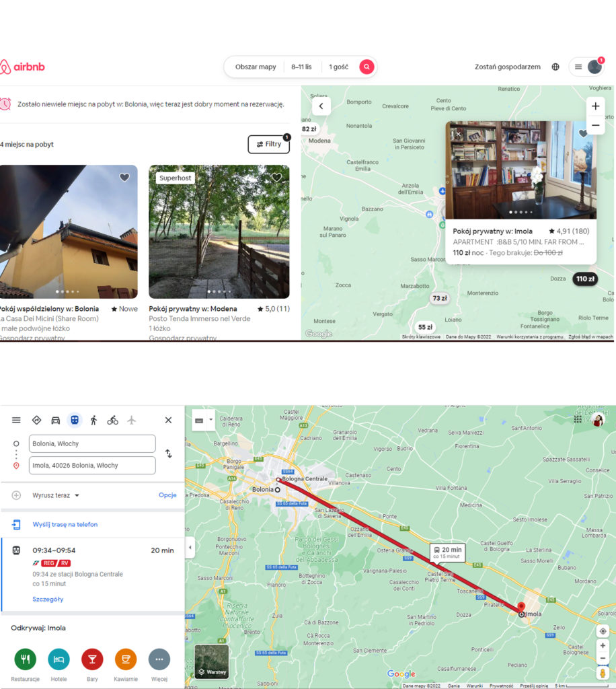Open the Wyrusz teraz departure dropdown
616x689 pixels.
[56, 495]
